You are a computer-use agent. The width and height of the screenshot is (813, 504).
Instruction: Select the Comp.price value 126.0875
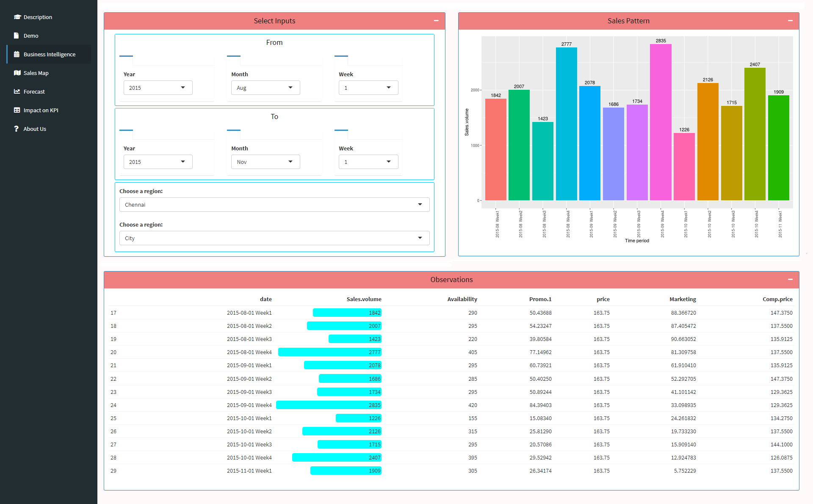[x=781, y=457]
